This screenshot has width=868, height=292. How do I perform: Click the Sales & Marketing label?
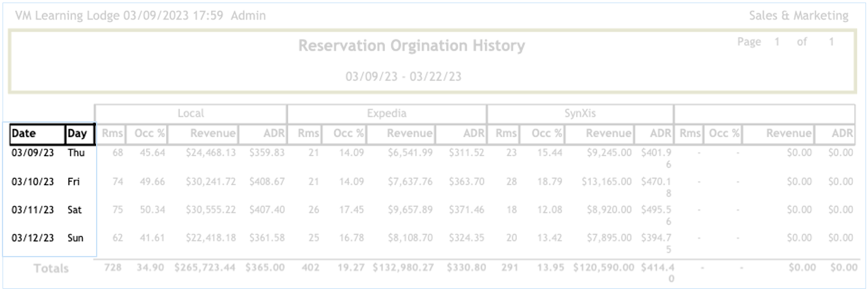(799, 16)
